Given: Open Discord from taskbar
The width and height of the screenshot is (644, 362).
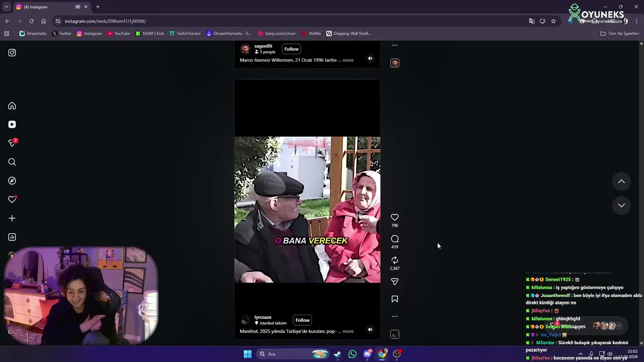Looking at the screenshot, I should coord(367,354).
